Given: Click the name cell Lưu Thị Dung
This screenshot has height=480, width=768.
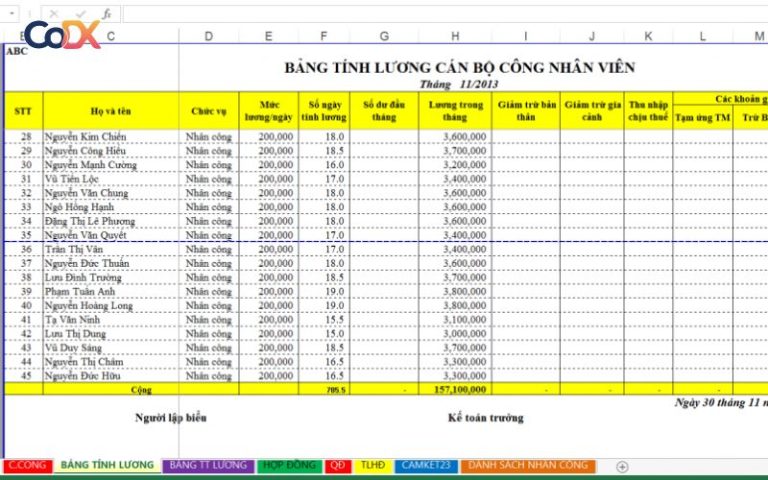Looking at the screenshot, I should (111, 334).
